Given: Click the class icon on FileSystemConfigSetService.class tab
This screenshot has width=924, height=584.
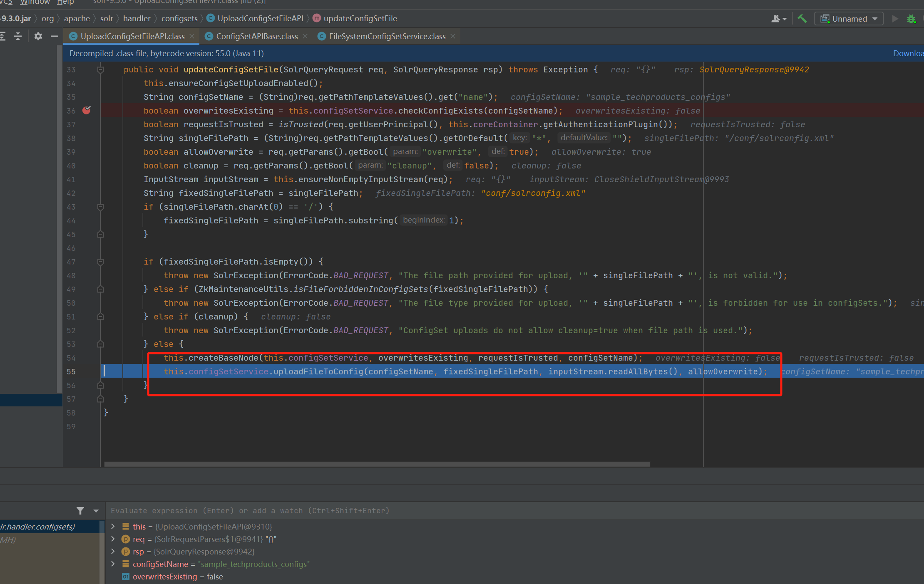Looking at the screenshot, I should tap(321, 36).
